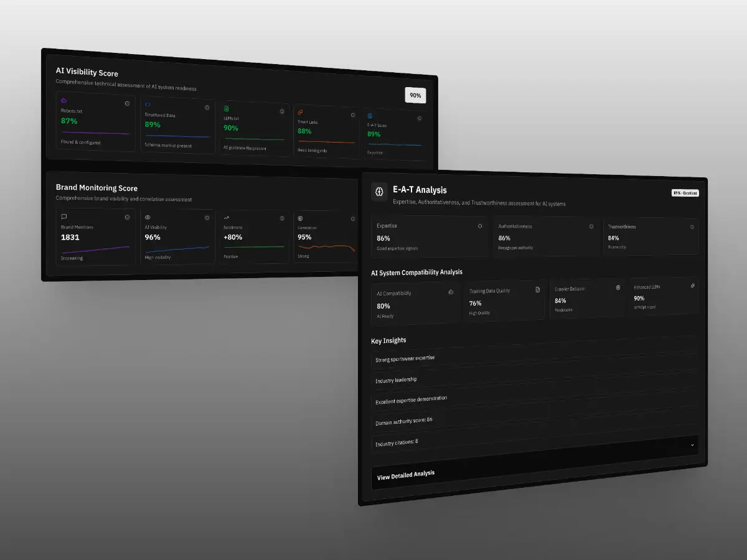
Task: Click the Training Data Quality document icon
Action: coord(538,289)
